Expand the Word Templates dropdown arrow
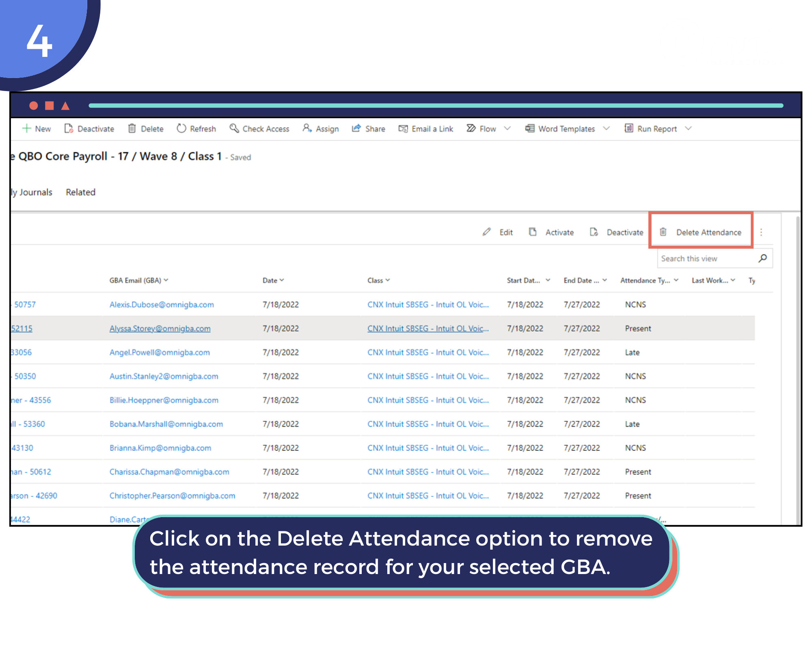The height and width of the screenshot is (650, 812). point(606,128)
